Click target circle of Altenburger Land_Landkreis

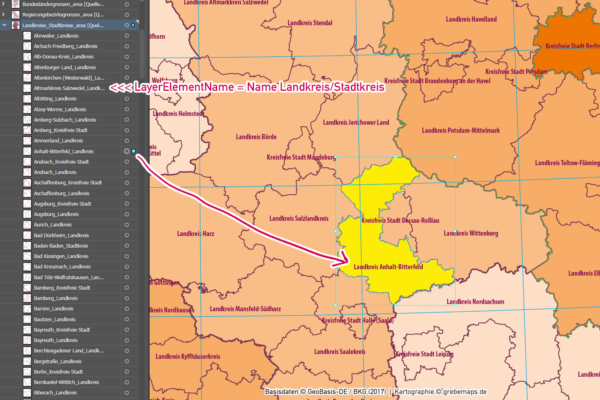click(127, 67)
